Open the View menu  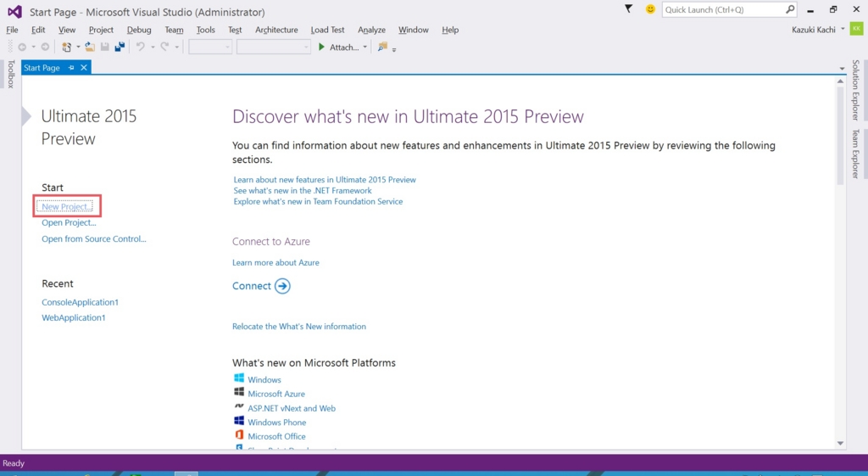point(67,30)
